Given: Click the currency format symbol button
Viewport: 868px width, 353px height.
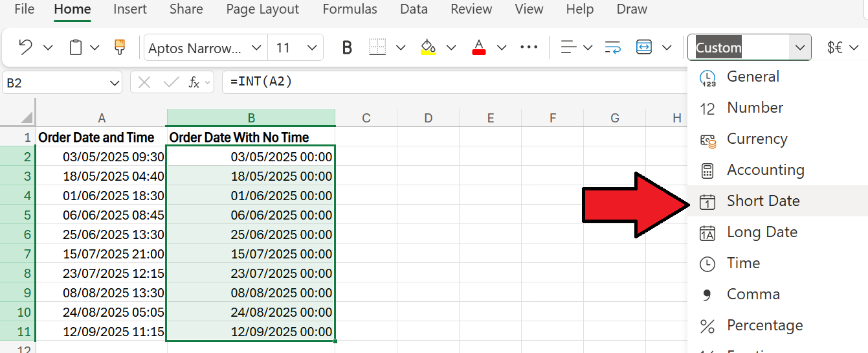Looking at the screenshot, I should [835, 47].
